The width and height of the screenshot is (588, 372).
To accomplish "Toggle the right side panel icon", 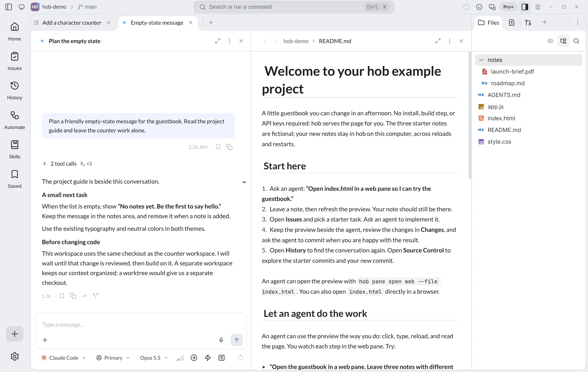I will coord(525,7).
